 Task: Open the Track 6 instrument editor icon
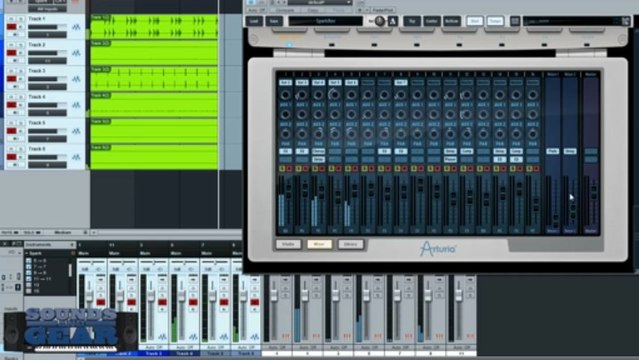click(x=76, y=157)
